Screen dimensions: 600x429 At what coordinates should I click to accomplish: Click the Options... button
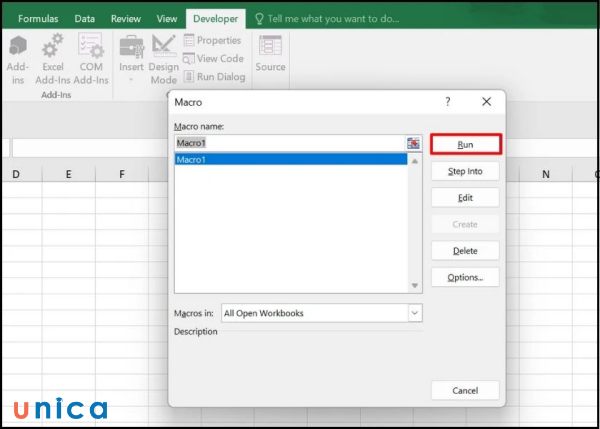465,277
